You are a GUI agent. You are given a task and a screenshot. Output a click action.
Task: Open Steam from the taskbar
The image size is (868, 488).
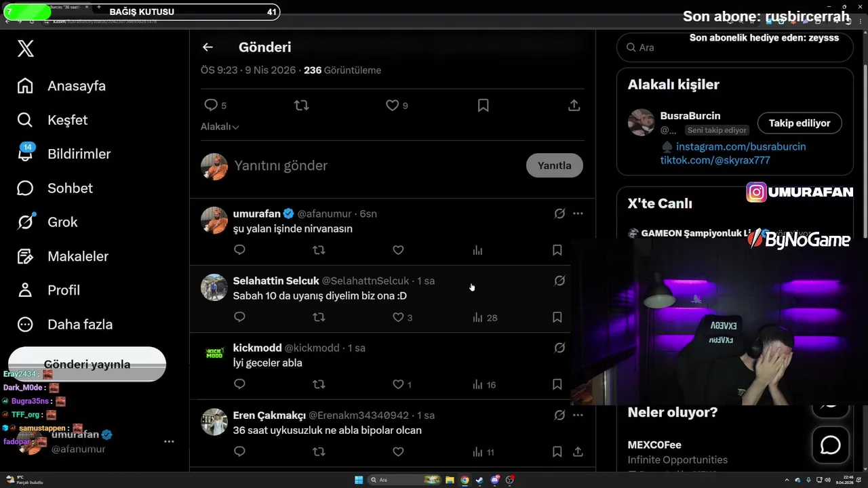[479, 480]
